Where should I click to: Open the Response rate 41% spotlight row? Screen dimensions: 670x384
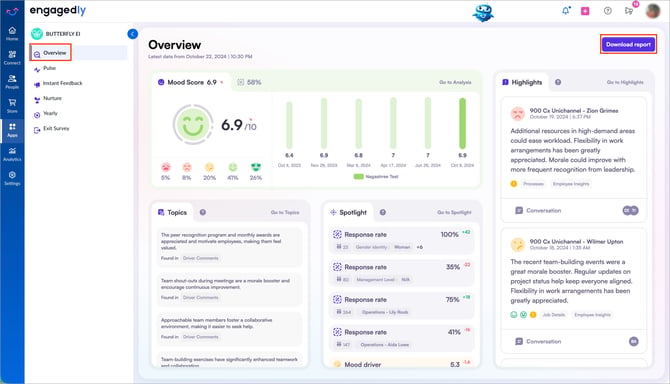[x=402, y=338]
